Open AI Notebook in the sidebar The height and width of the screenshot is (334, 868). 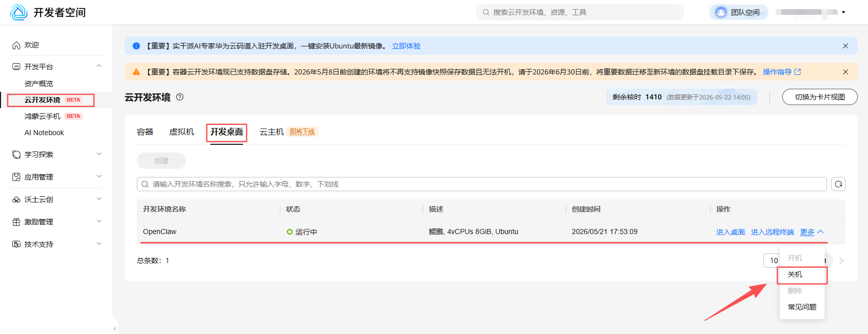[x=44, y=133]
